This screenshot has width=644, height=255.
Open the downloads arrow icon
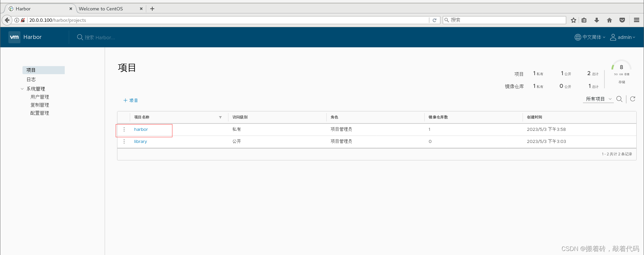point(597,20)
